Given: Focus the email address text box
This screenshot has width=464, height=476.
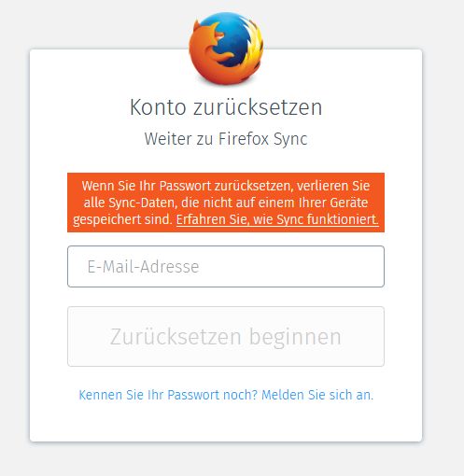Looking at the screenshot, I should pos(226,266).
